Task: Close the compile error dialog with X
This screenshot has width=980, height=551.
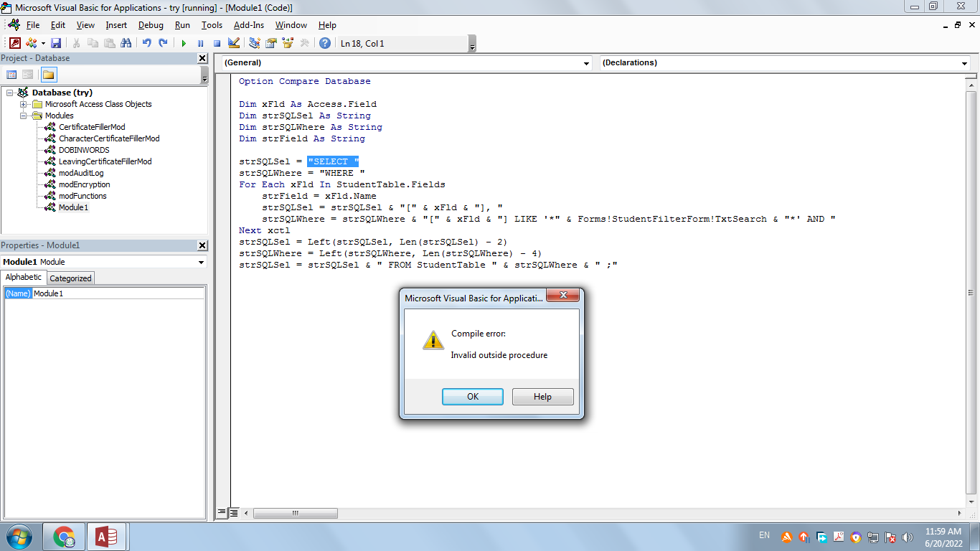Action: (563, 295)
